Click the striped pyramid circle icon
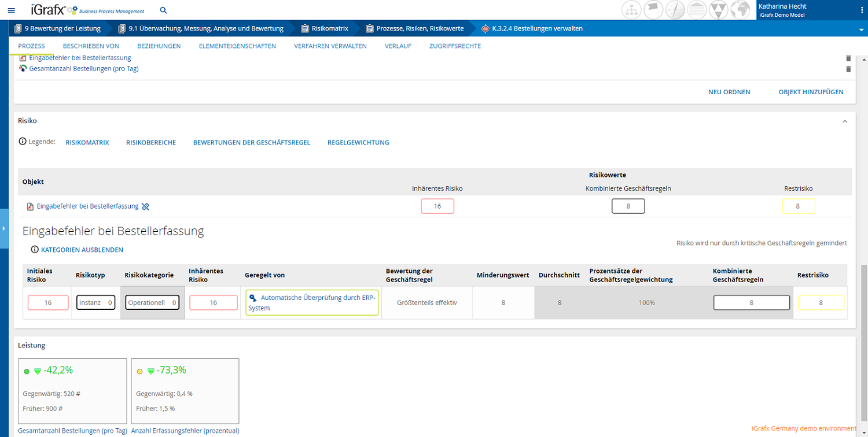This screenshot has height=437, width=868. 697,10
